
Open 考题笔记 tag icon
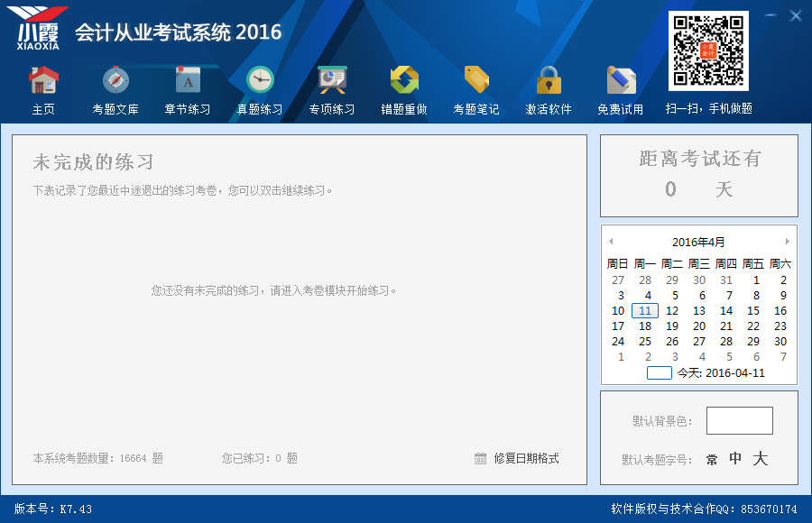tap(476, 80)
